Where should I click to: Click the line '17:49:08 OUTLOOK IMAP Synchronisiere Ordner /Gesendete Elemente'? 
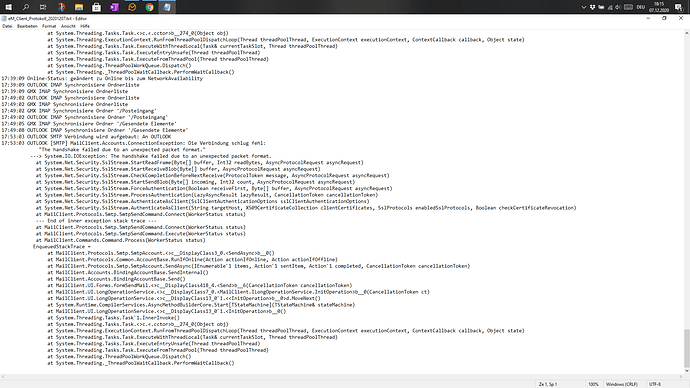tap(95, 130)
